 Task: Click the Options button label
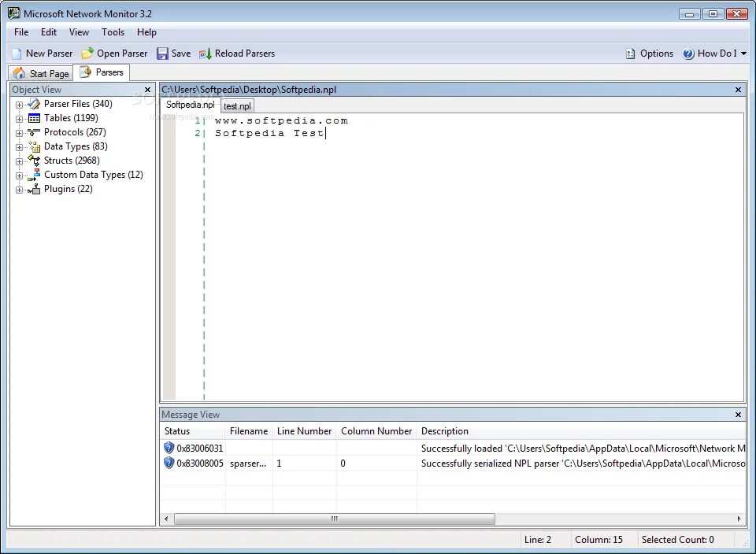pyautogui.click(x=657, y=54)
